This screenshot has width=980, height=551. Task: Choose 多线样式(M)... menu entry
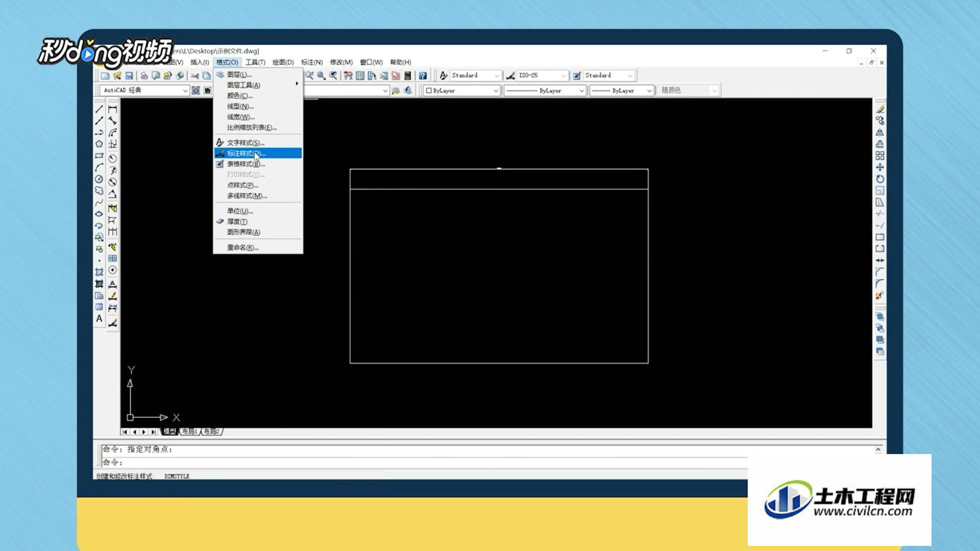(x=258, y=196)
